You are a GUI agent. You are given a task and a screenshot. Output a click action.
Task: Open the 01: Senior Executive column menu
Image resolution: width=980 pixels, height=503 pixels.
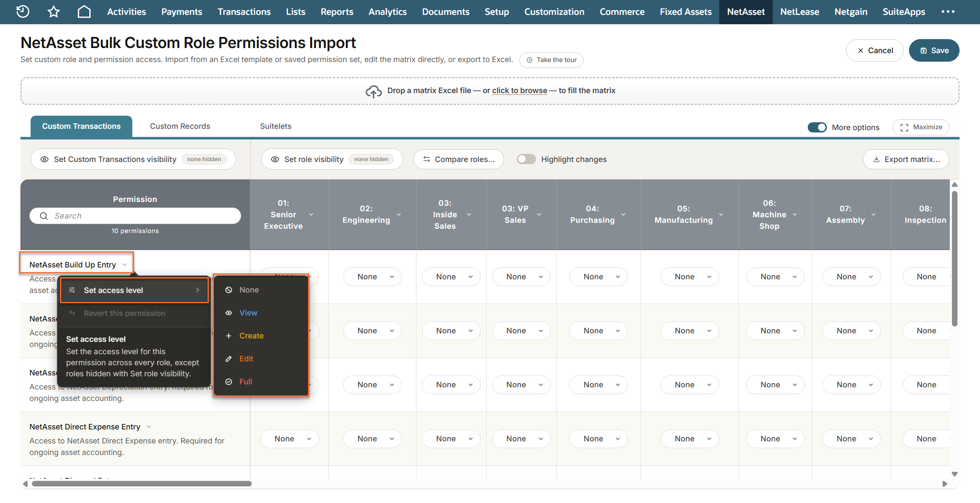[x=311, y=215]
